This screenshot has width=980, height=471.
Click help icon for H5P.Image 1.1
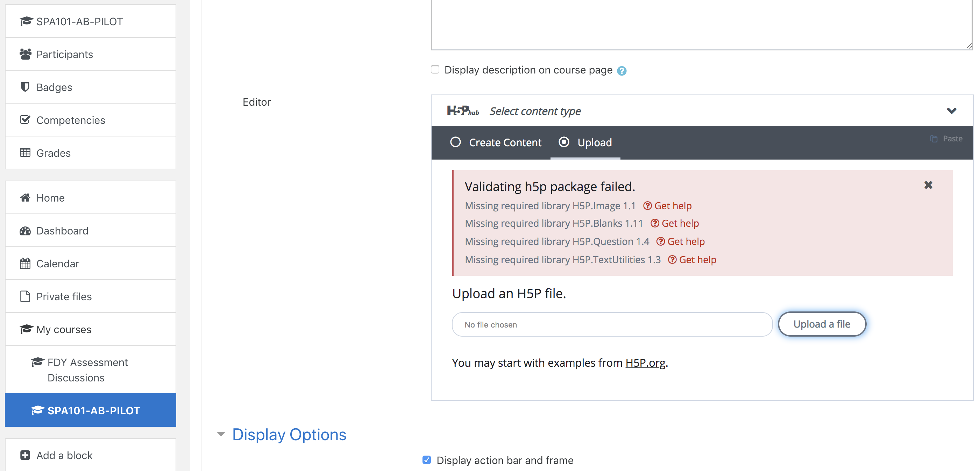pos(647,206)
